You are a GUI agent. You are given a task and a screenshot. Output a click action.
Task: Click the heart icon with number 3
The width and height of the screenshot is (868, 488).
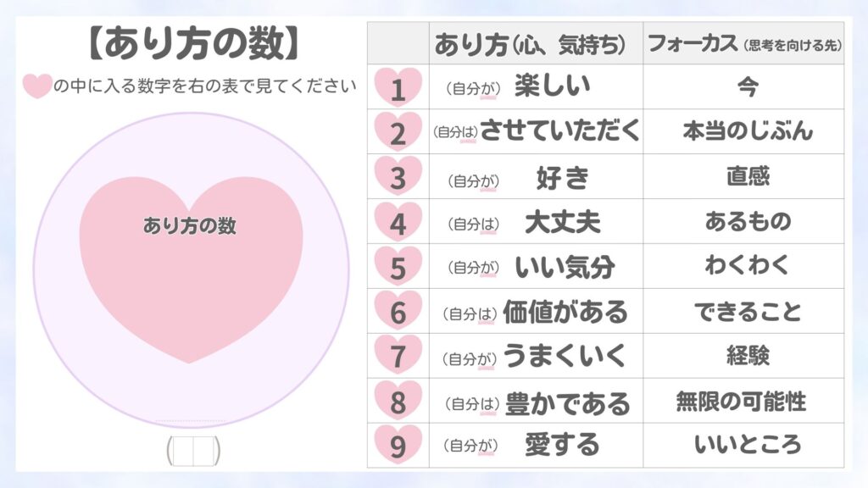point(398,176)
